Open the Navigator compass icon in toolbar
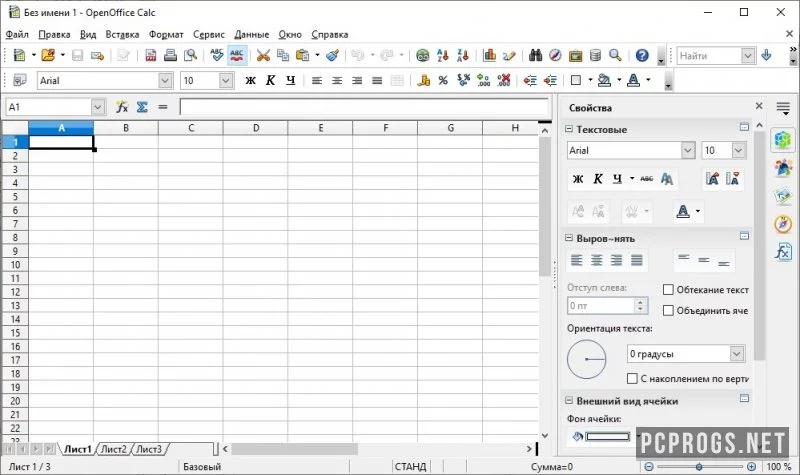Image resolution: width=800 pixels, height=475 pixels. (555, 55)
